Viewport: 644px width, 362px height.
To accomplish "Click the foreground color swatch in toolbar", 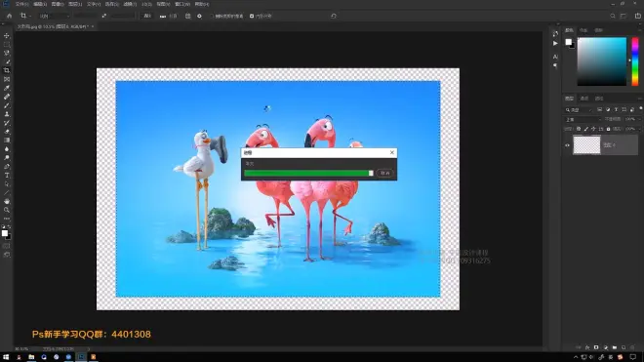I will pos(5,233).
